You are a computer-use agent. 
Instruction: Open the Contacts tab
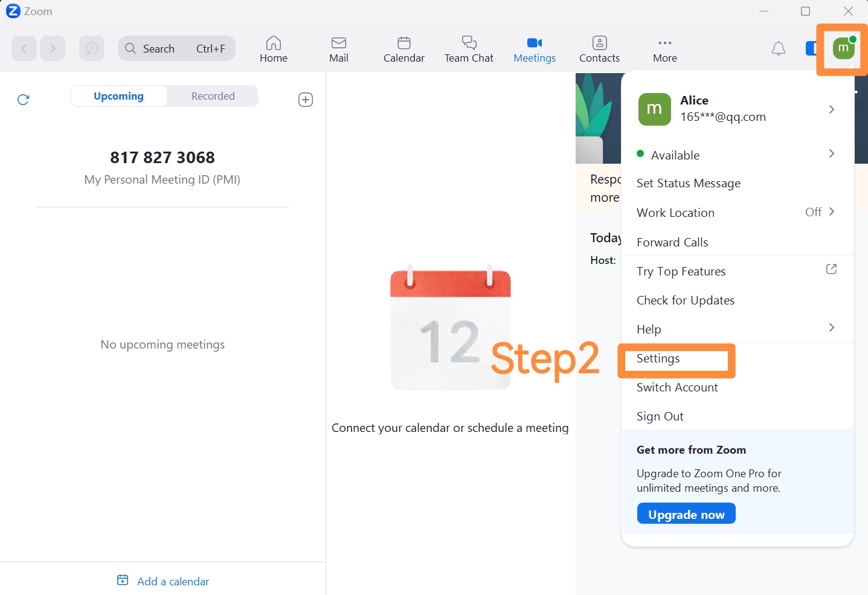(599, 49)
